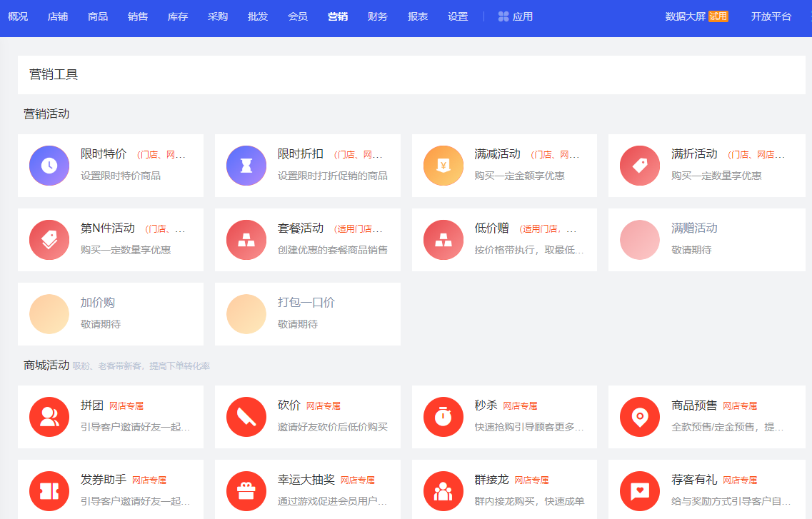Click the 限时折扣 hourglass icon
The image size is (812, 519).
pos(246,165)
